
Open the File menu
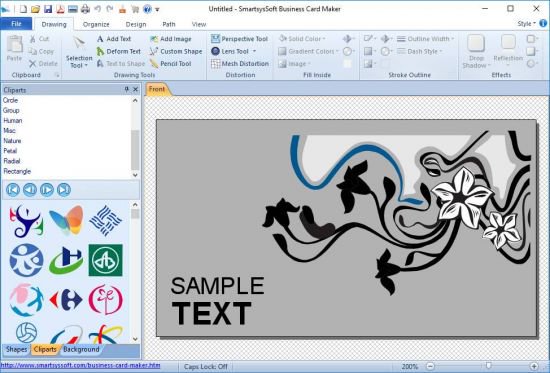click(16, 24)
